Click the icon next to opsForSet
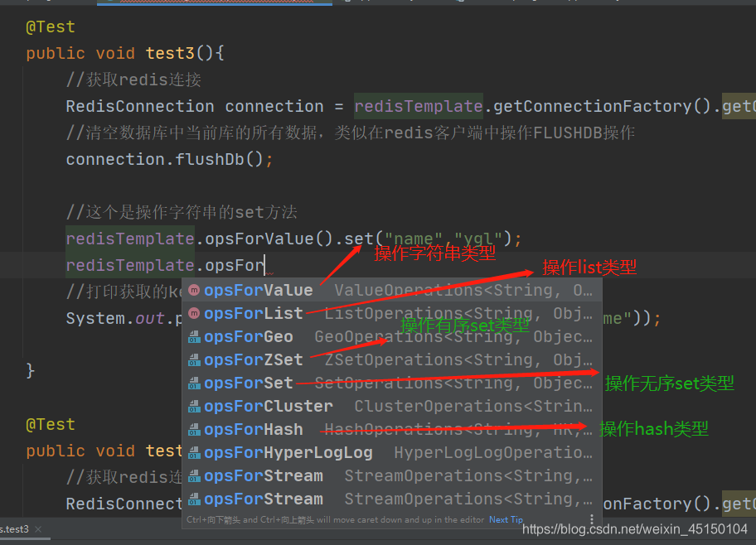Viewport: 756px width, 545px height. (x=194, y=383)
